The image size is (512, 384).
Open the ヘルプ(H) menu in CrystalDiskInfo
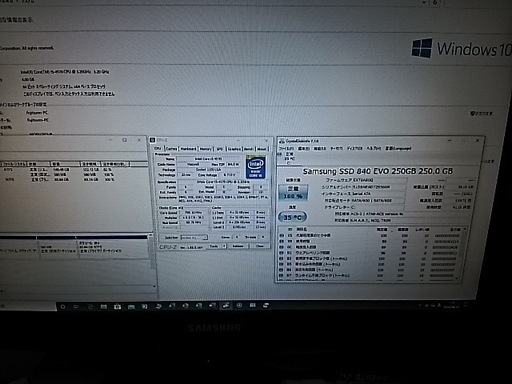pos(374,148)
